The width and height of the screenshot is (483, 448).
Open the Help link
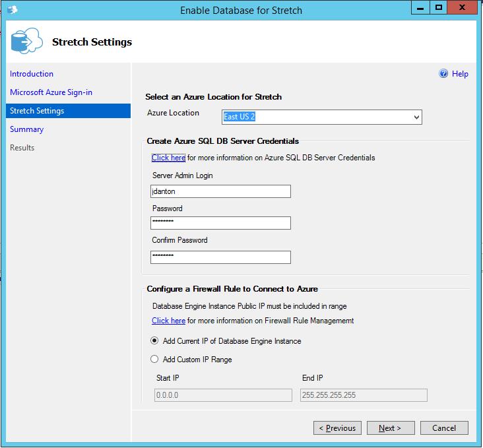pos(460,74)
